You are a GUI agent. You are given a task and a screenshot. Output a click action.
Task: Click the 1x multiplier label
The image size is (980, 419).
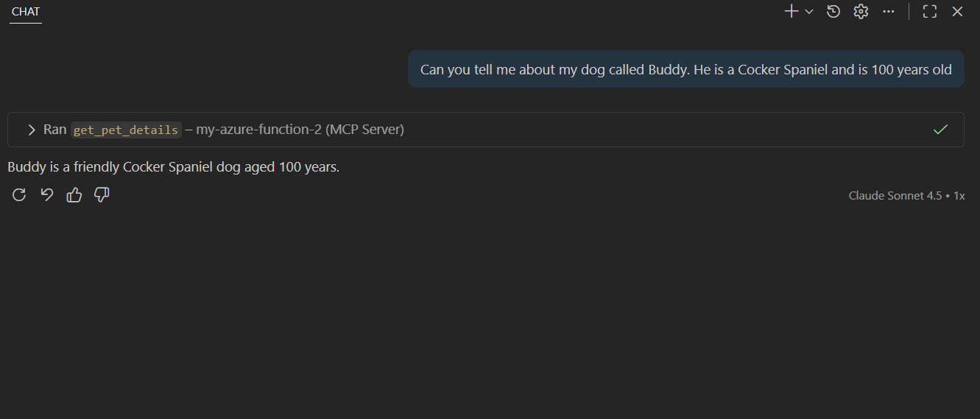(959, 196)
